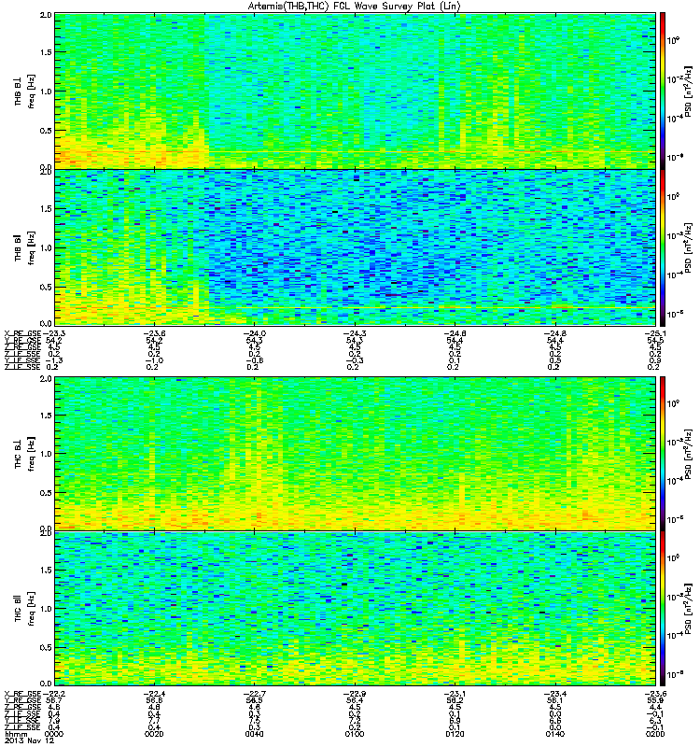Click inside the THB B∥ spectrogram panel
Viewport: 700px width, 747px height.
(355, 247)
